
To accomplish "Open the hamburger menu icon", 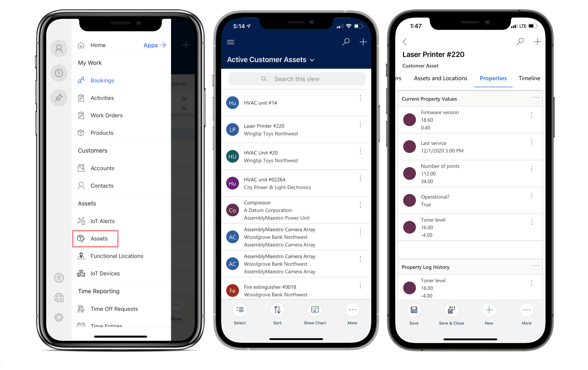I will tap(231, 42).
